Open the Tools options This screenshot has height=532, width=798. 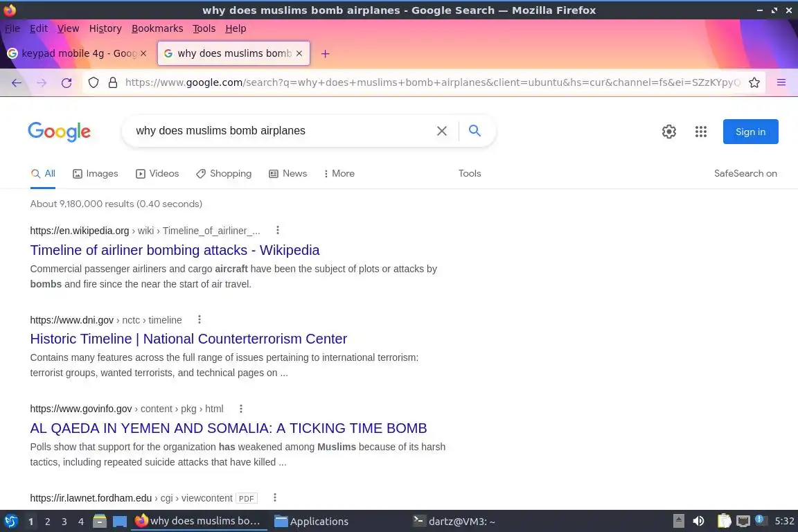(469, 174)
